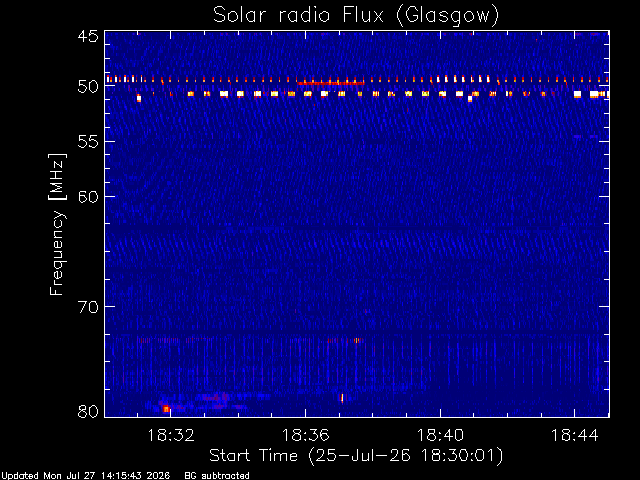Screen dimensions: 640x480
Task: Click the Updated timestamp text at bottom
Action: (85, 476)
